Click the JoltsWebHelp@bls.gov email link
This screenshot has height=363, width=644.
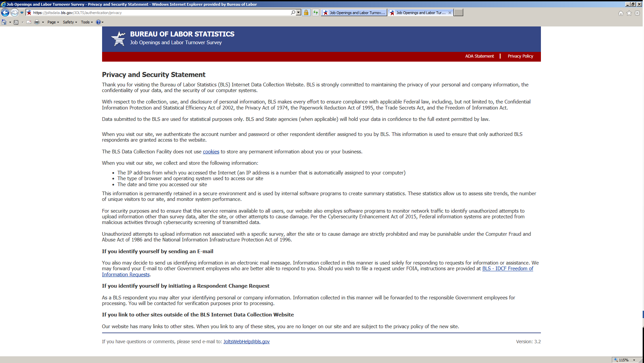246,342
